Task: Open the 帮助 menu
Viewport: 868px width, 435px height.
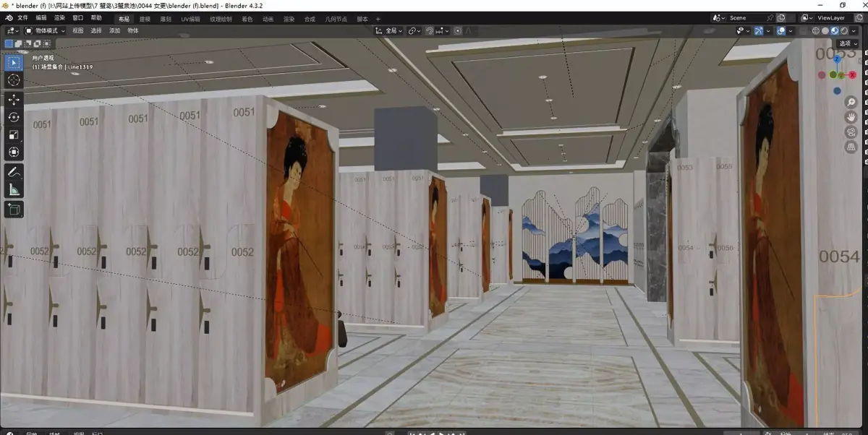Action: 96,18
